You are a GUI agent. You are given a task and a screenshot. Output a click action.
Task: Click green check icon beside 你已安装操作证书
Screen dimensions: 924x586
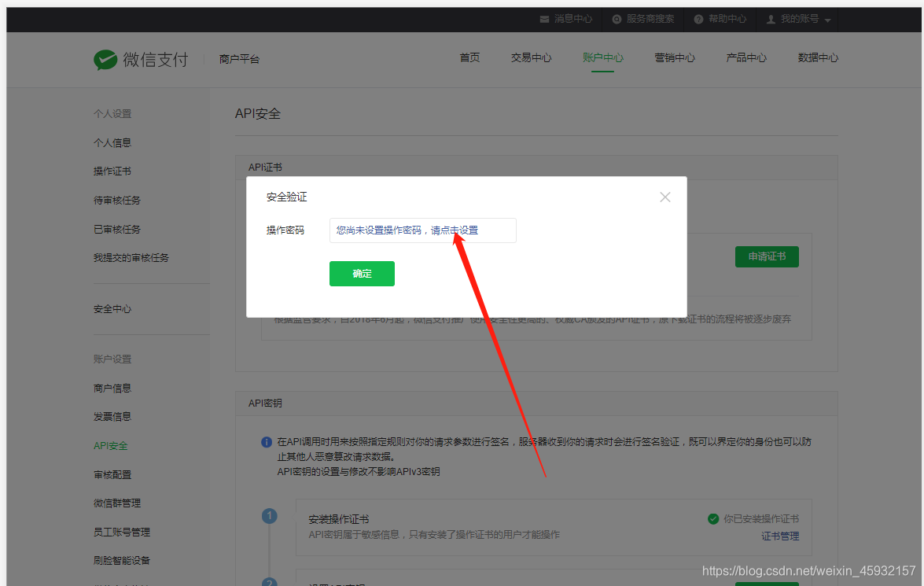click(713, 519)
